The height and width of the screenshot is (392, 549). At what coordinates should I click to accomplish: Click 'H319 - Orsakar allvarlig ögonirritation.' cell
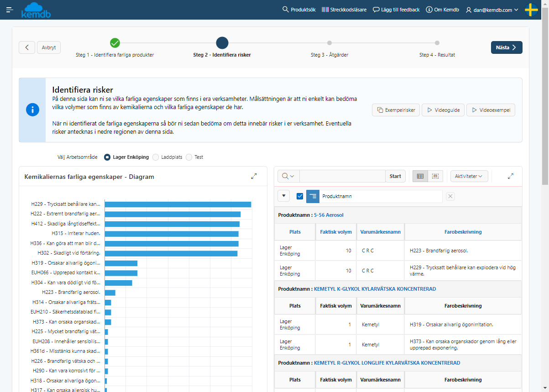pyautogui.click(x=463, y=324)
